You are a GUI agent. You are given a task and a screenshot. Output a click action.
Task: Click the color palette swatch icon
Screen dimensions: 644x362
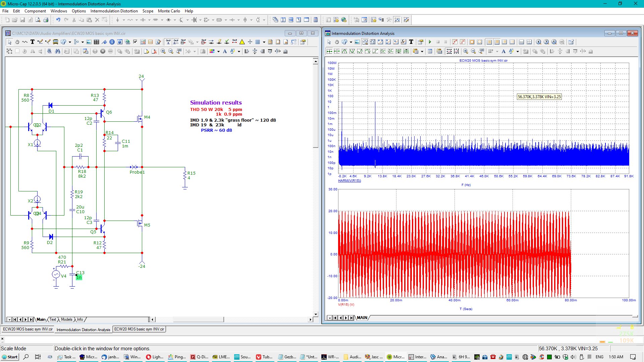(x=212, y=51)
